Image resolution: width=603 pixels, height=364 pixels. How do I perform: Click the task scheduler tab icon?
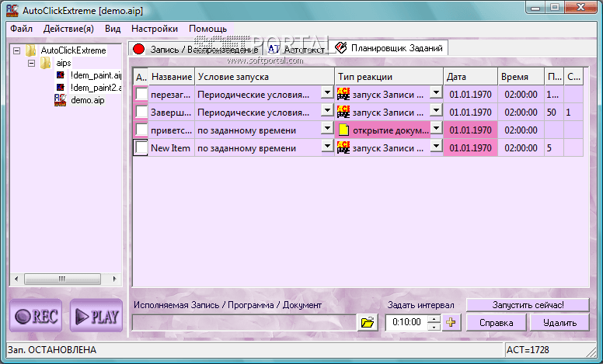click(340, 47)
